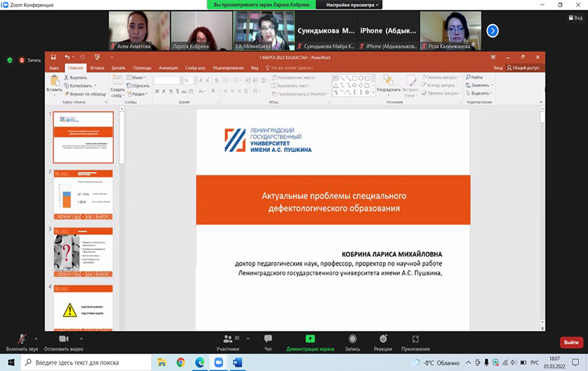Show more participants with blue arrow
588x371 pixels.
click(493, 30)
